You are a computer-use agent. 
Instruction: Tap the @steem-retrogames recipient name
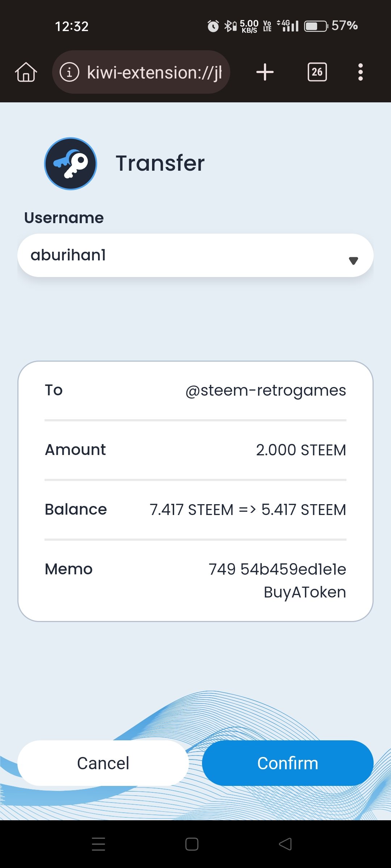click(x=266, y=391)
